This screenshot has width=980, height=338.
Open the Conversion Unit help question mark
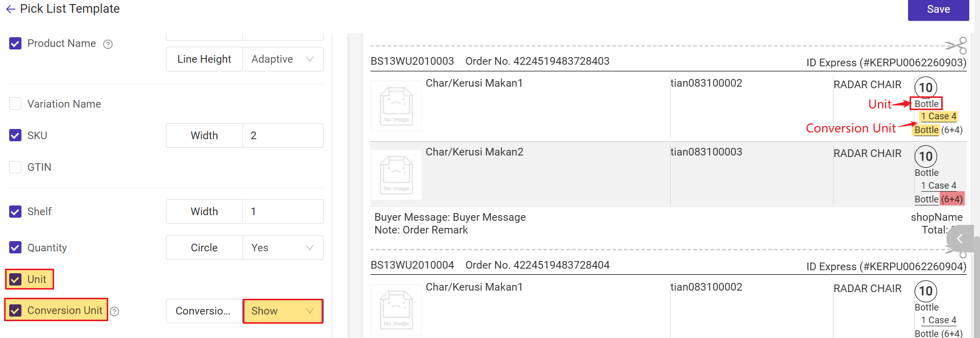tap(115, 311)
